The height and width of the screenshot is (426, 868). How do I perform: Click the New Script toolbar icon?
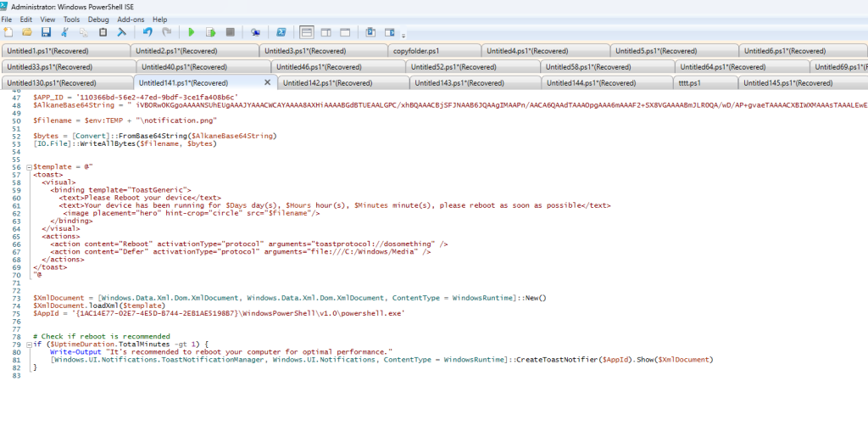pos(8,32)
